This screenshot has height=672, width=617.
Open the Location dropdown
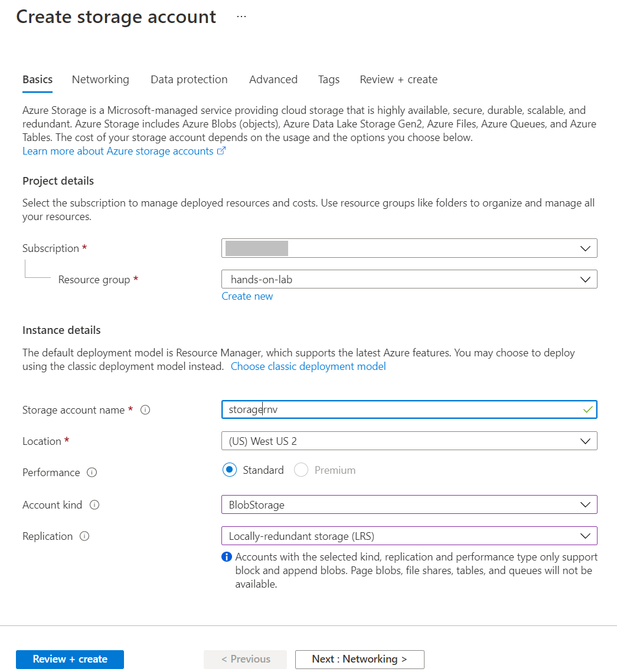click(409, 441)
